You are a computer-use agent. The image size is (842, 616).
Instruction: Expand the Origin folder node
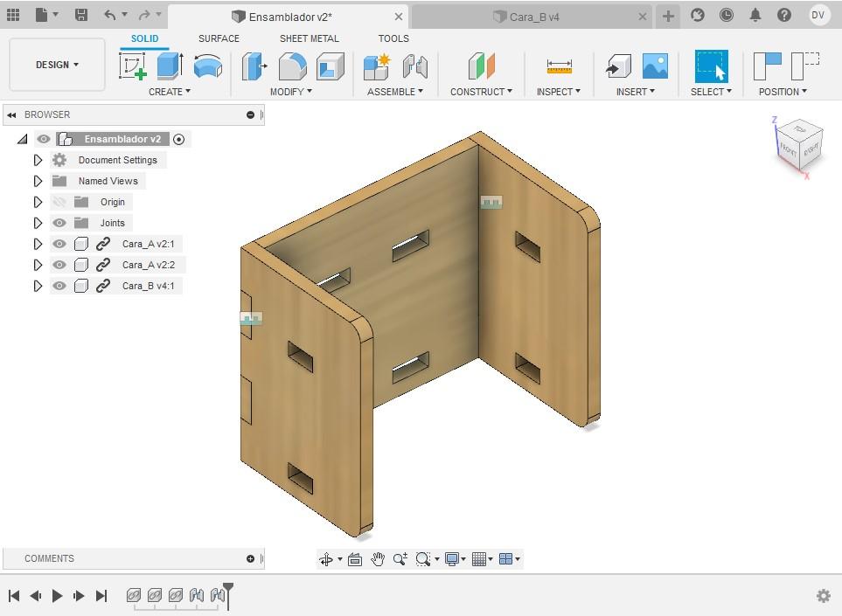38,202
